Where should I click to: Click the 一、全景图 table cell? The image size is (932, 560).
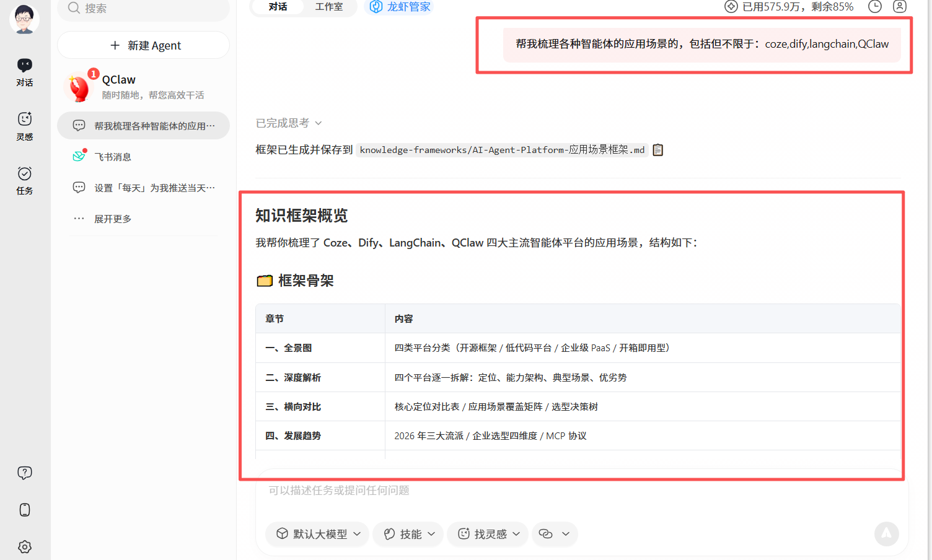point(320,348)
